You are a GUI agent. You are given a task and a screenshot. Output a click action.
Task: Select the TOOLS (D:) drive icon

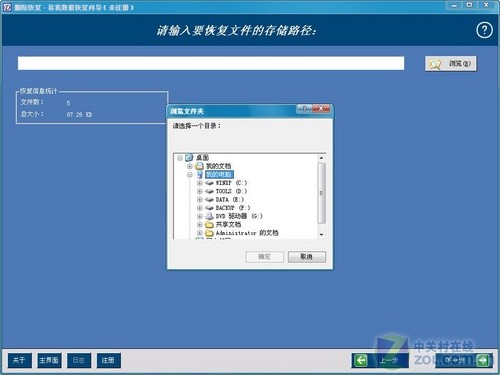209,191
